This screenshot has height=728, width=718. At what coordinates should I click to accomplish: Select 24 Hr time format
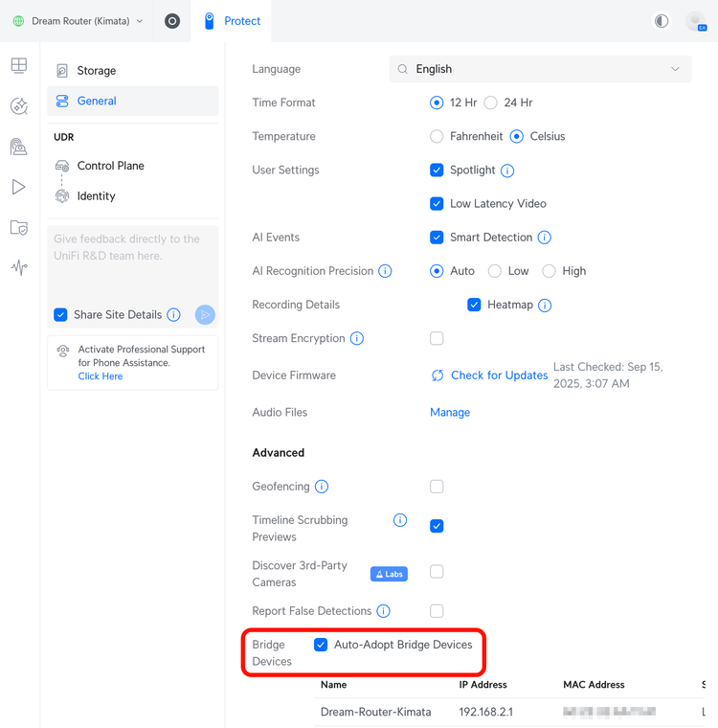[x=490, y=102]
